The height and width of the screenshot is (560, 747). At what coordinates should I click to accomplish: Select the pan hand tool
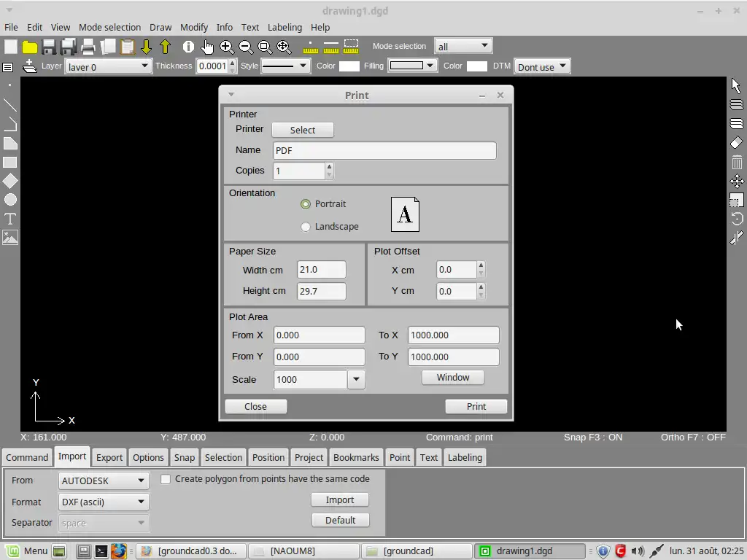point(208,47)
